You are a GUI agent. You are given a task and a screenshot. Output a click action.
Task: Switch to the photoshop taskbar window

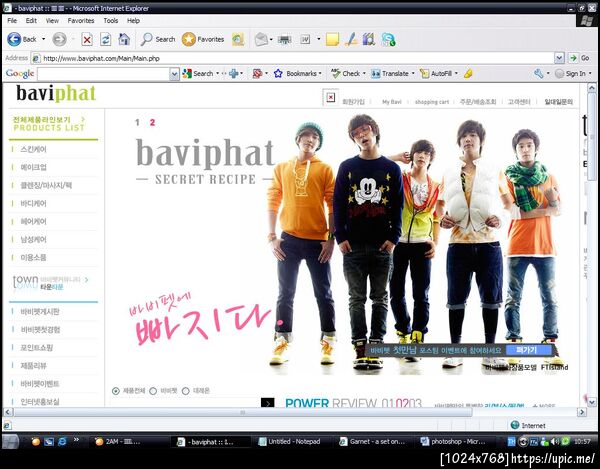(453, 442)
